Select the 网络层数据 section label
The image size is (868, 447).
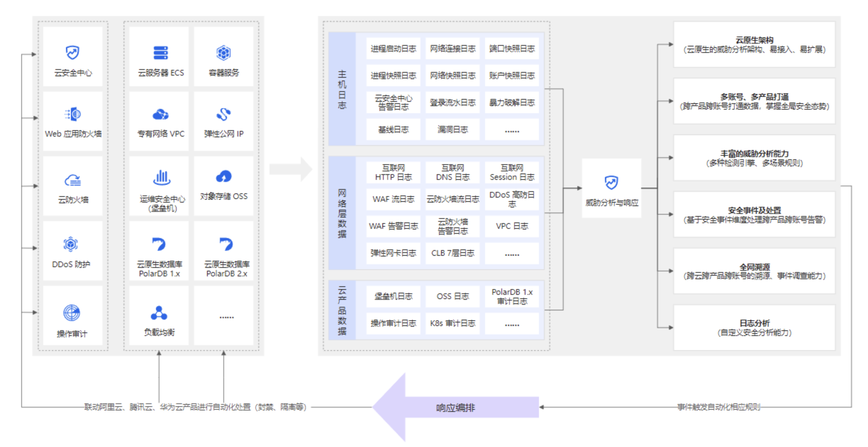click(x=342, y=213)
